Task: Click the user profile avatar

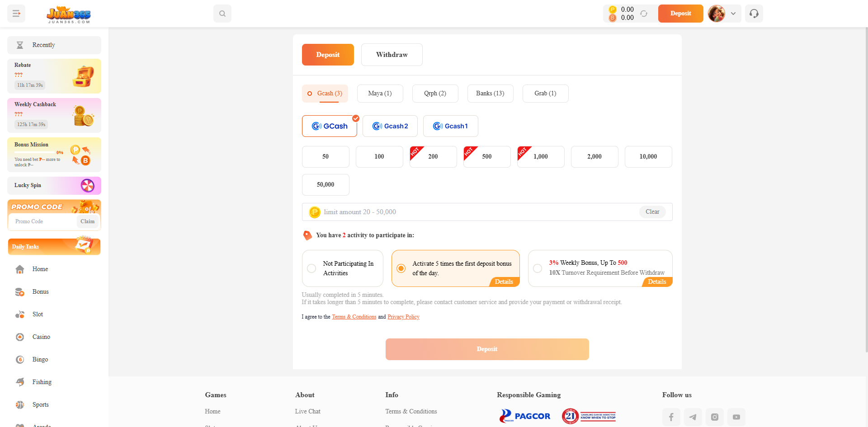Action: [x=717, y=14]
